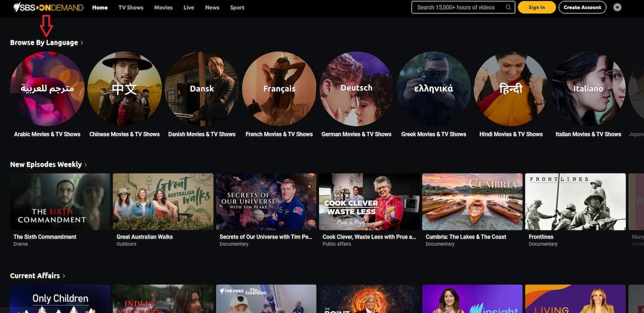Open the Sport section
The width and height of the screenshot is (644, 313).
click(x=237, y=8)
